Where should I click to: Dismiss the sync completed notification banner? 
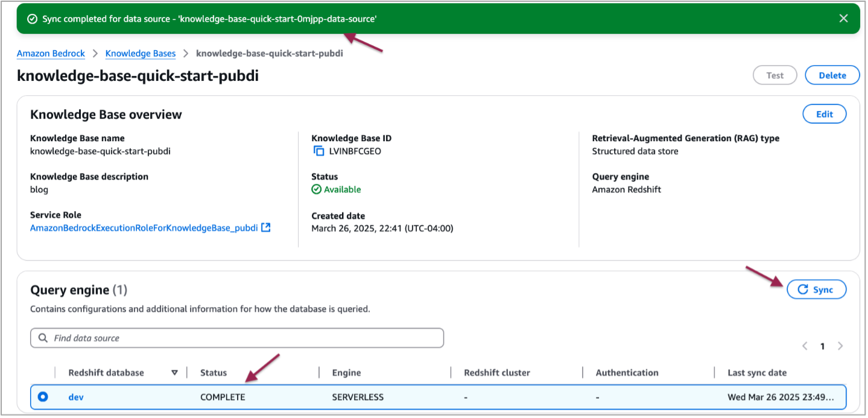[x=843, y=19]
